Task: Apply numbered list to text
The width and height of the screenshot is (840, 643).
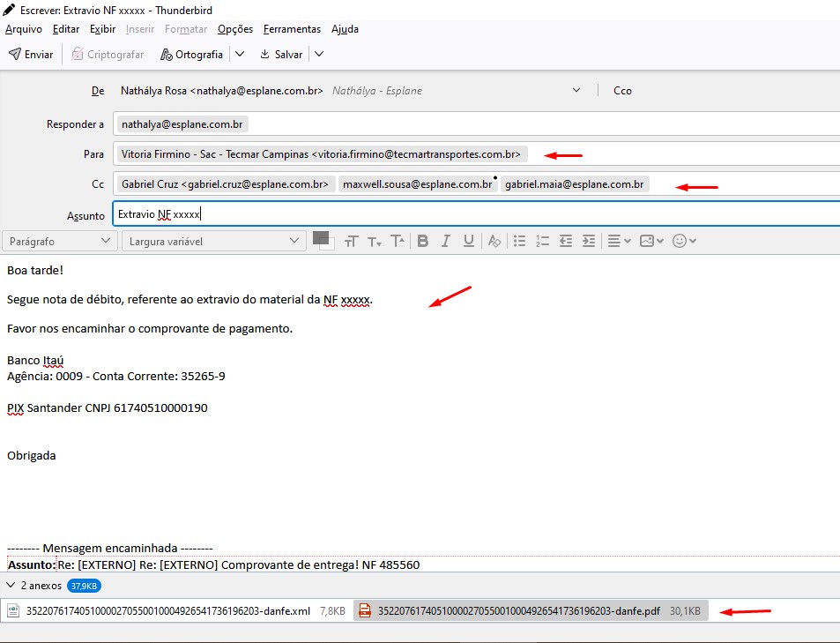Action: [x=543, y=241]
